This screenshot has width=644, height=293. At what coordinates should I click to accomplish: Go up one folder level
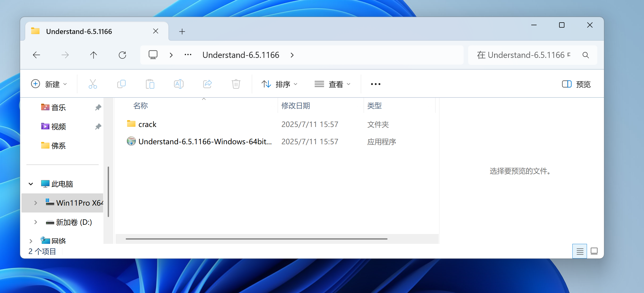tap(93, 55)
